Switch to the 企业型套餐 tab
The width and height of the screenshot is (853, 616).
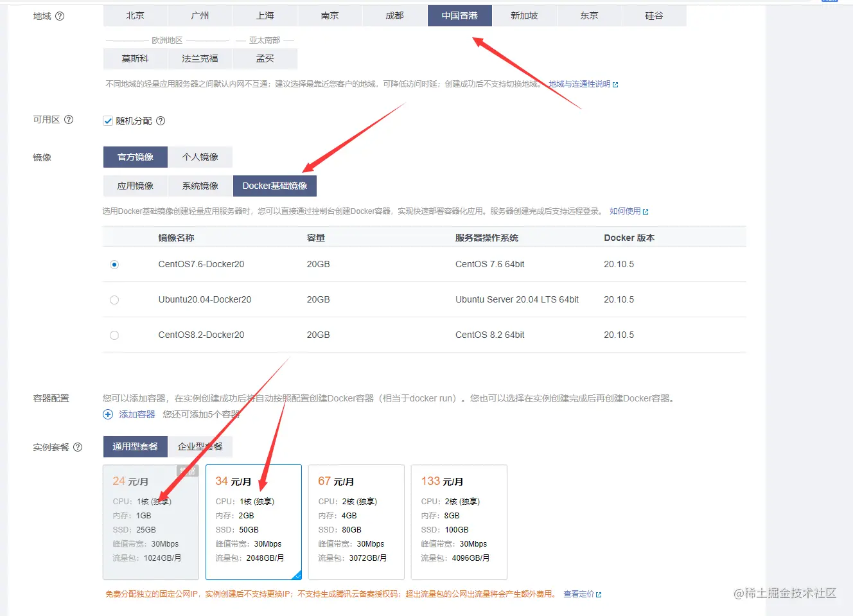[x=200, y=446]
